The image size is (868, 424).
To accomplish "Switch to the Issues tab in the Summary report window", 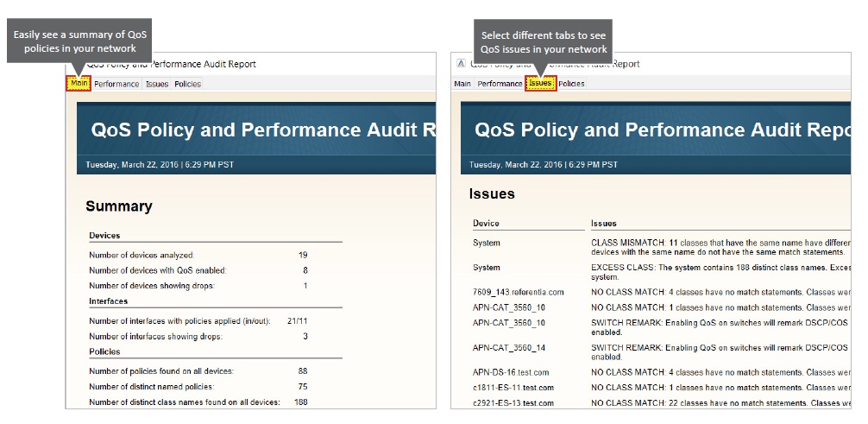I will tap(157, 84).
